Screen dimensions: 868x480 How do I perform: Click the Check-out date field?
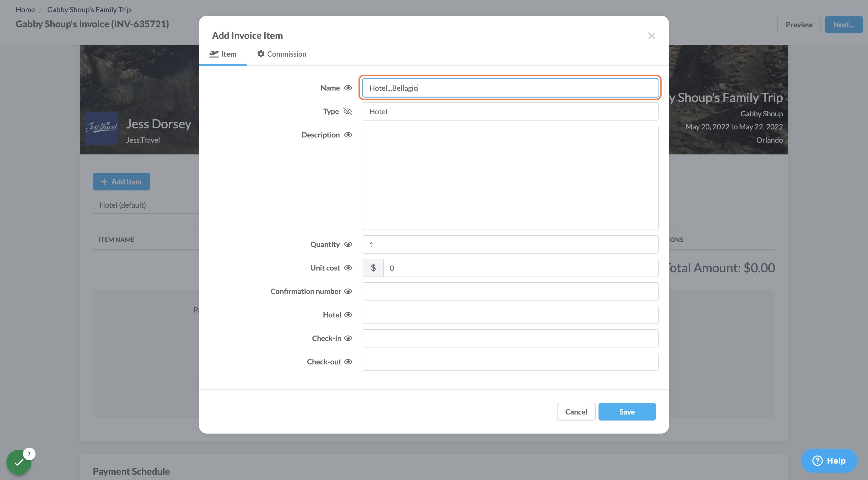click(x=510, y=362)
